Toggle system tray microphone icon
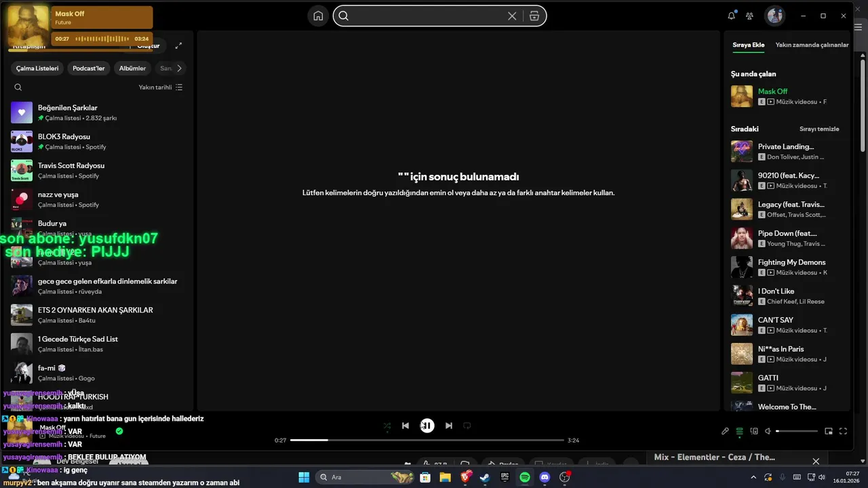 point(783,477)
